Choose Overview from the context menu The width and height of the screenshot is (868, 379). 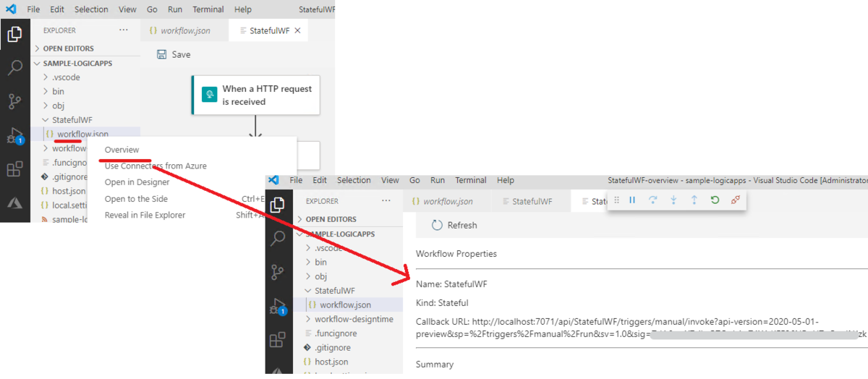(x=122, y=150)
